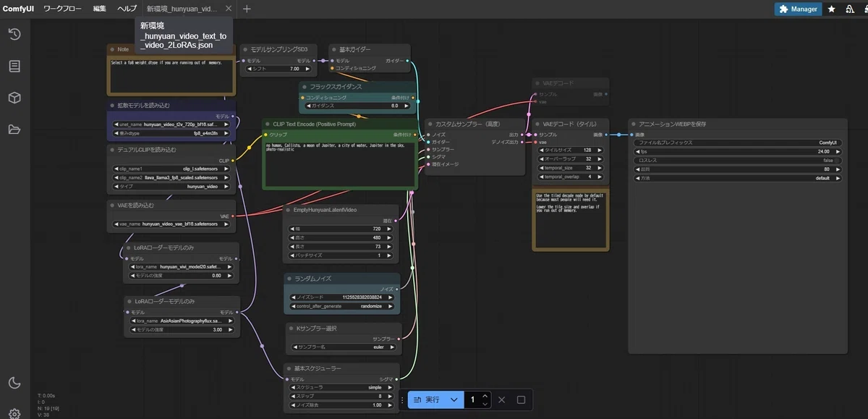Open the 重みdtype fp8_e4m3fn selector
Screen dimensions: 868x419
click(171, 133)
